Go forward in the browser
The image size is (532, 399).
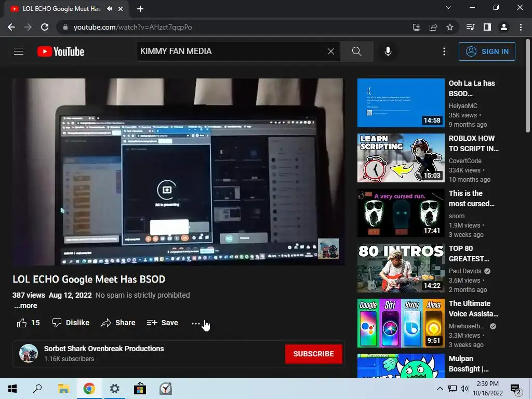tap(28, 27)
